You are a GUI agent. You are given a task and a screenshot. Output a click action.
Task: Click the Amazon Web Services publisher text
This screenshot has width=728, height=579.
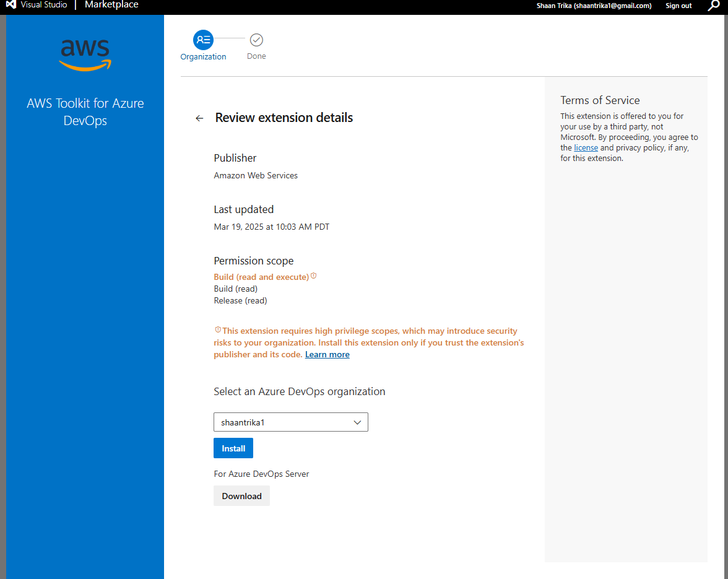[256, 175]
